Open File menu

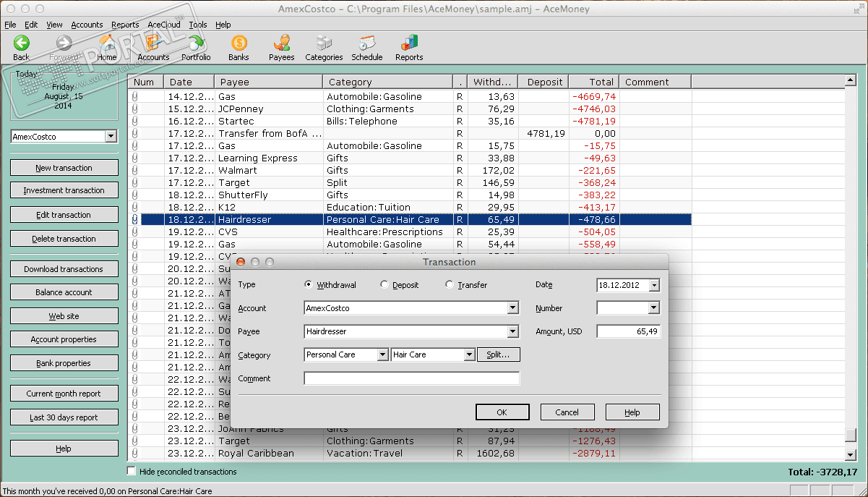(x=10, y=25)
